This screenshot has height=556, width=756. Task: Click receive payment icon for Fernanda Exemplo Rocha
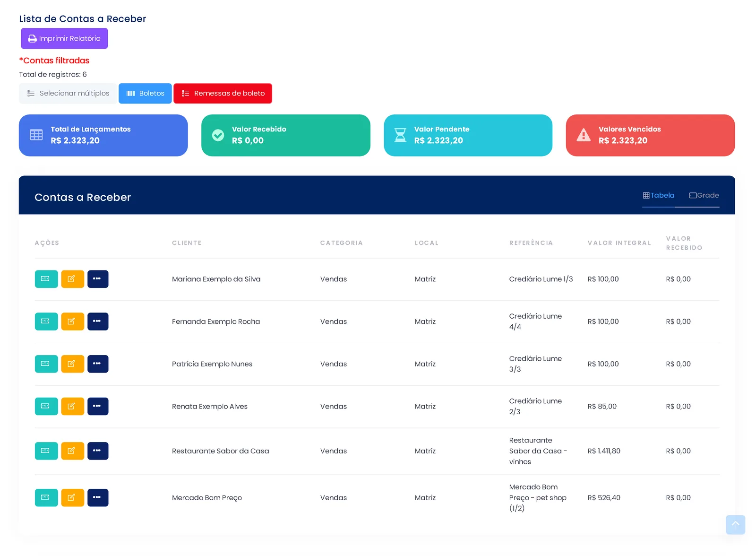click(46, 321)
